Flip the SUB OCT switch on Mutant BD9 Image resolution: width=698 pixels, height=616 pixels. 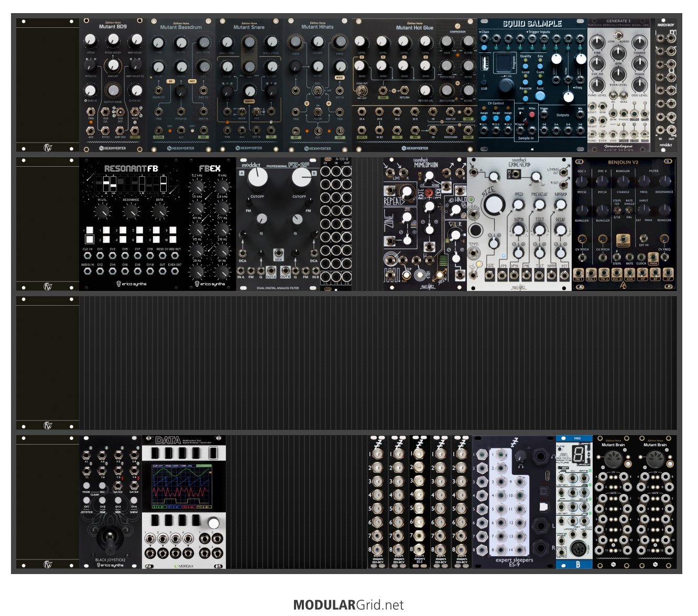click(120, 112)
